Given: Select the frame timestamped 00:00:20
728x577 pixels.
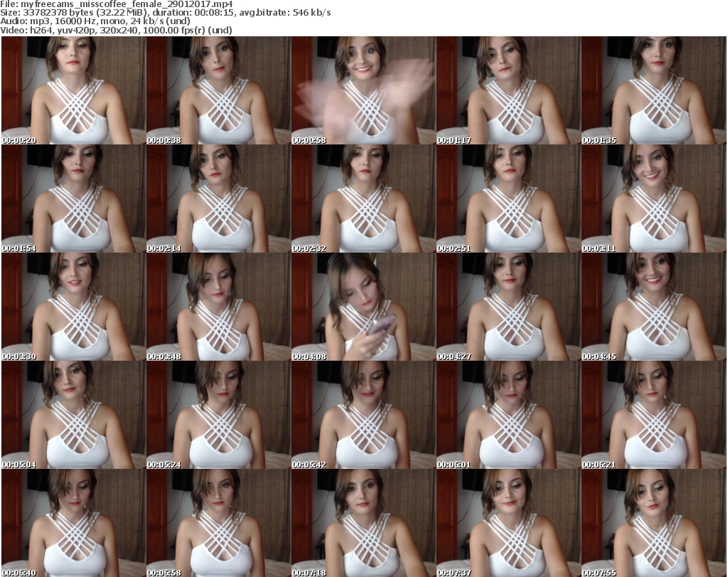Looking at the screenshot, I should (x=73, y=90).
